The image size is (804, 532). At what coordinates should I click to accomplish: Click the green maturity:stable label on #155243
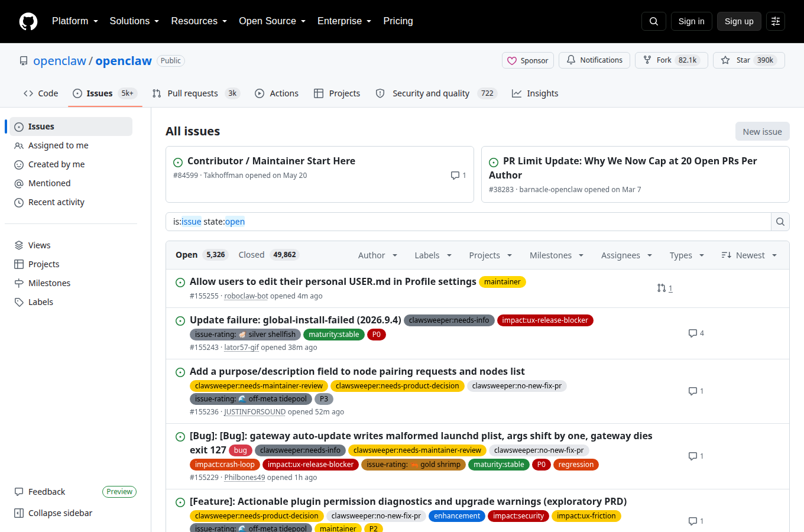[334, 335]
